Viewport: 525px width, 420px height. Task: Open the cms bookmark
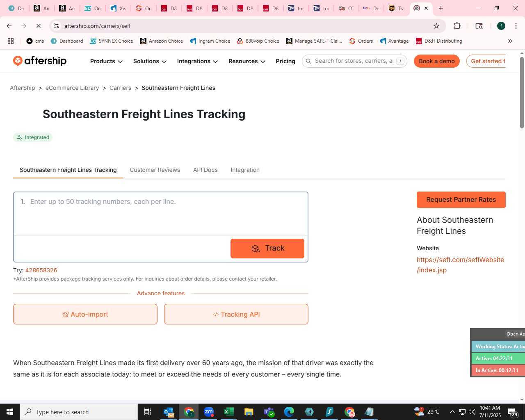tap(35, 41)
